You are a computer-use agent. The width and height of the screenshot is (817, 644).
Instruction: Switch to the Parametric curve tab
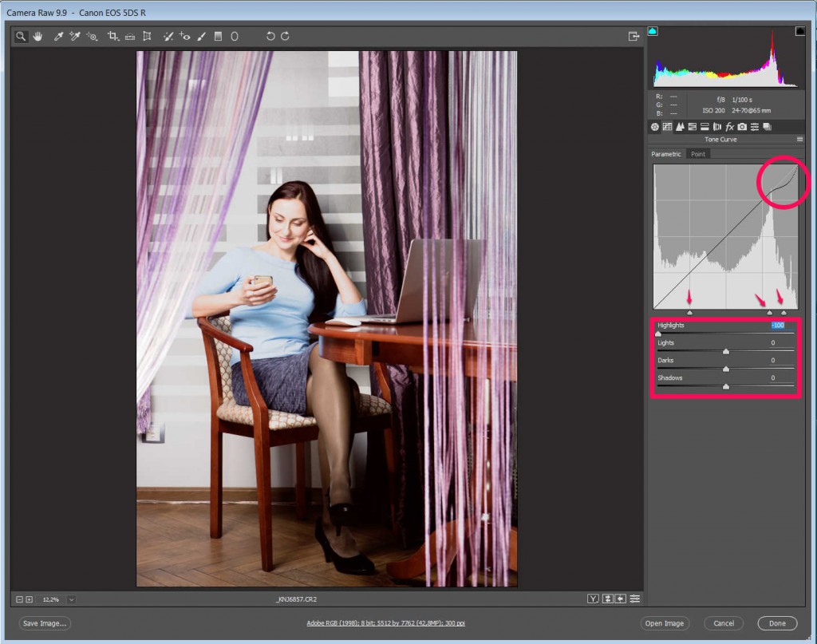(666, 154)
